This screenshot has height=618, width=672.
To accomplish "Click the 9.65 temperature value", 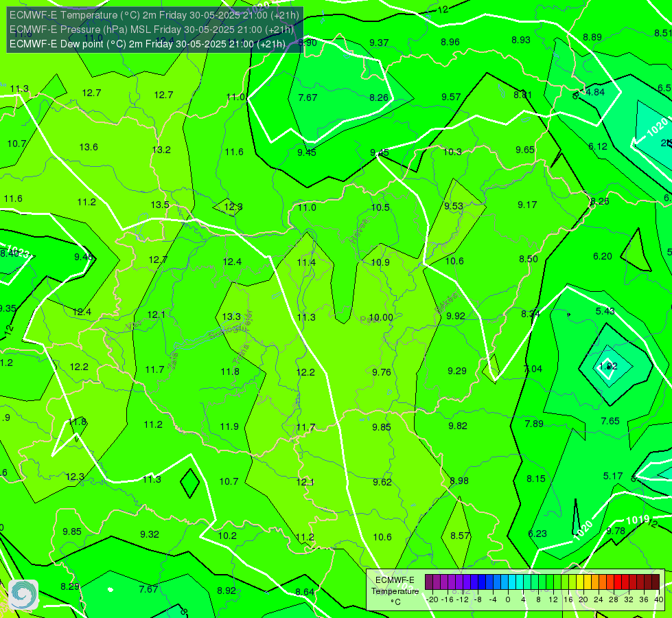I will click(x=525, y=150).
